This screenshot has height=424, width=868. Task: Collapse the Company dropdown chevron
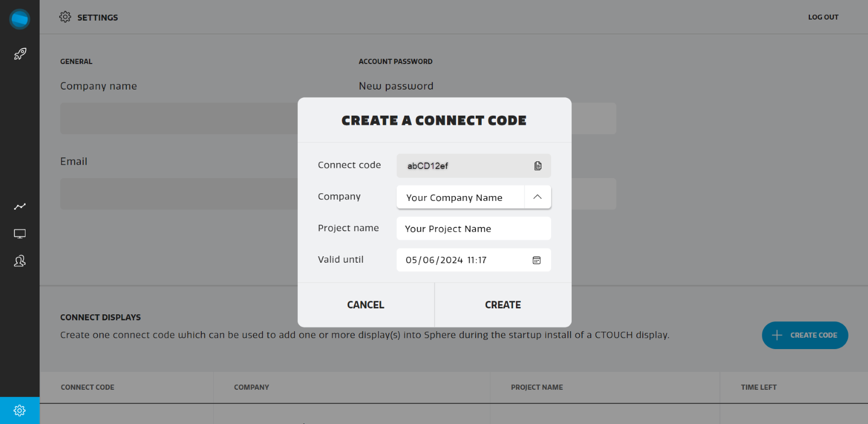538,197
